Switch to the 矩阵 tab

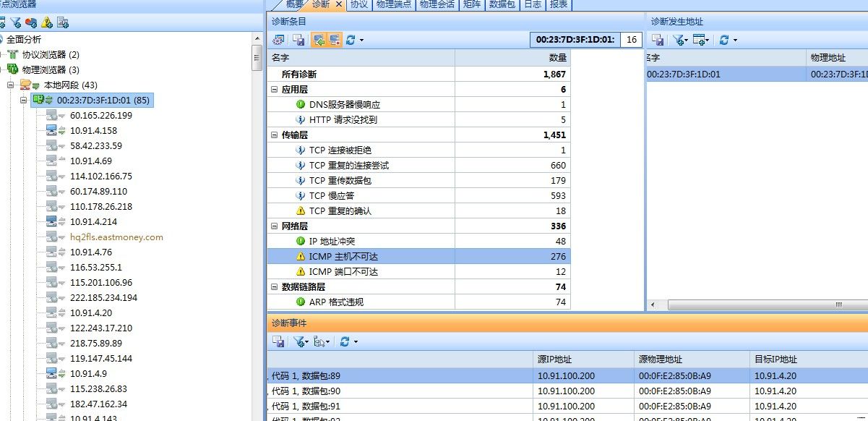(473, 4)
